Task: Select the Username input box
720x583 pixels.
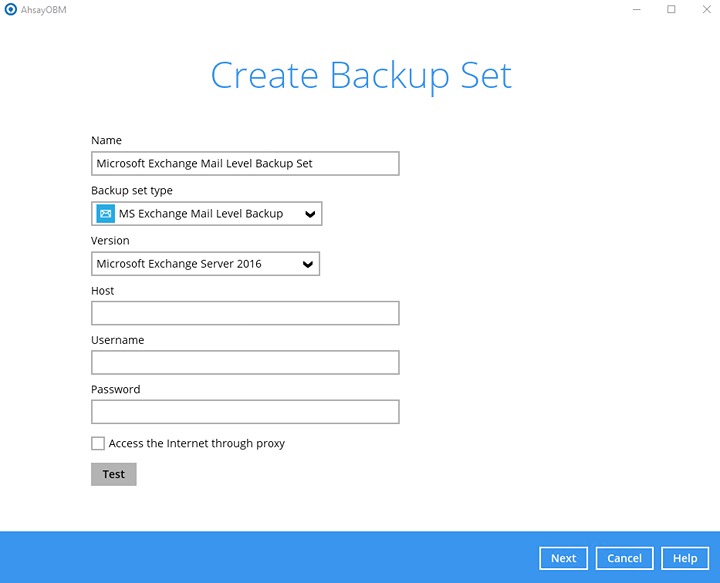Action: tap(245, 362)
